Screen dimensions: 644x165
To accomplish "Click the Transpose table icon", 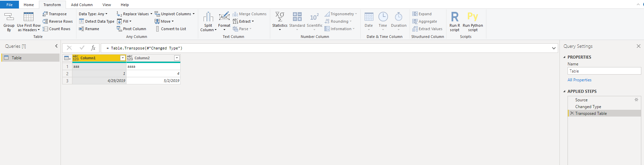I will tap(45, 14).
